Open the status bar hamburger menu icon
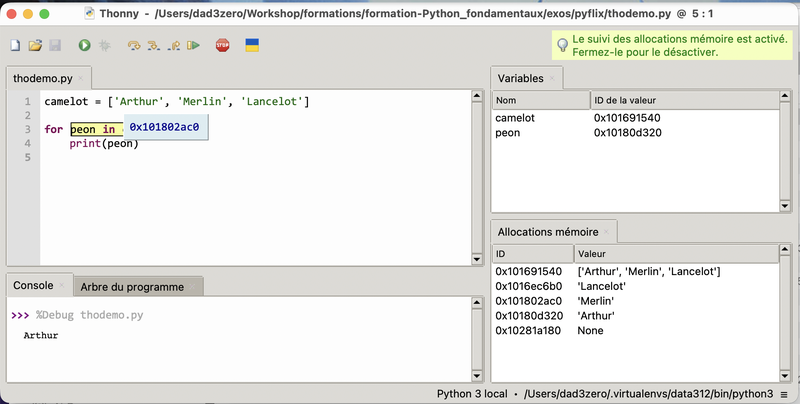800x404 pixels. [x=784, y=394]
